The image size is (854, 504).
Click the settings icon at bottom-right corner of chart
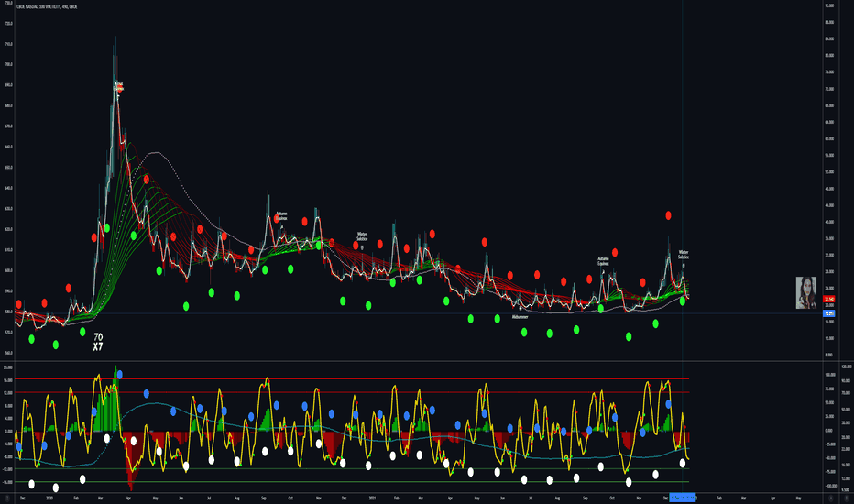847,498
